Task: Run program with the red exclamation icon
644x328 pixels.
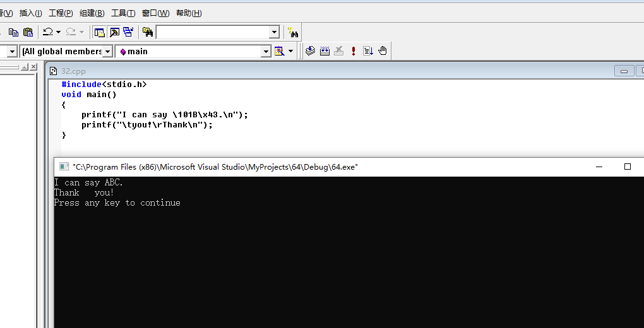Action: click(353, 51)
